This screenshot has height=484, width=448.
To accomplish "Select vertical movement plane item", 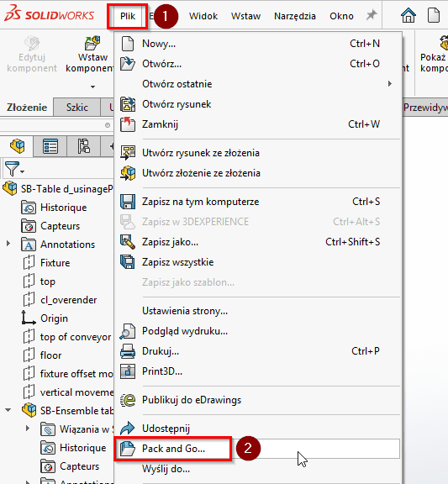I will pos(68,392).
